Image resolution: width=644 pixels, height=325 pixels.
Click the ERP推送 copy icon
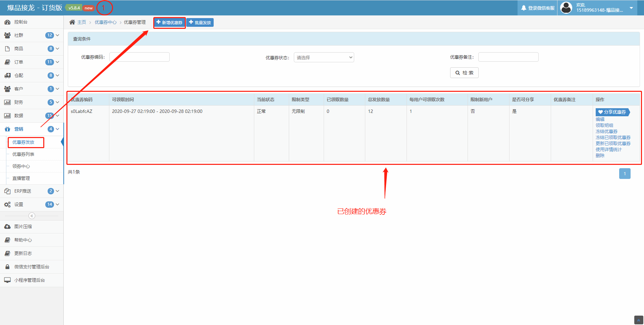coord(7,191)
